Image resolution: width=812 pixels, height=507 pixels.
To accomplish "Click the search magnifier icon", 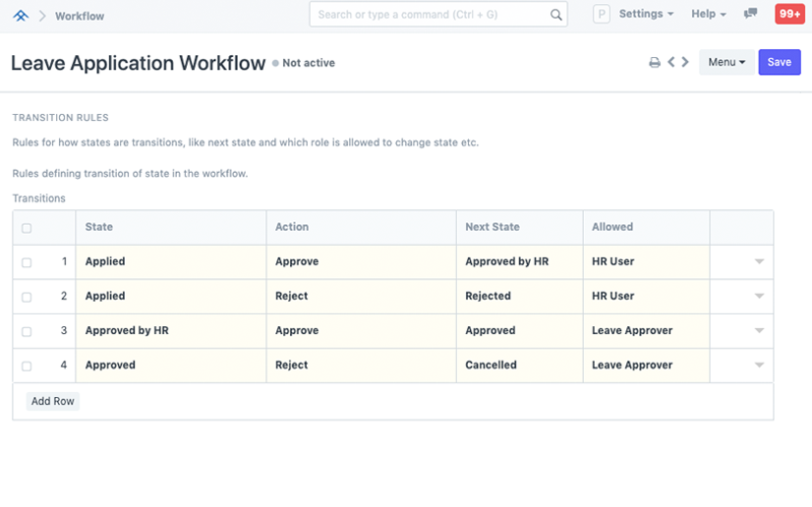I will [555, 15].
